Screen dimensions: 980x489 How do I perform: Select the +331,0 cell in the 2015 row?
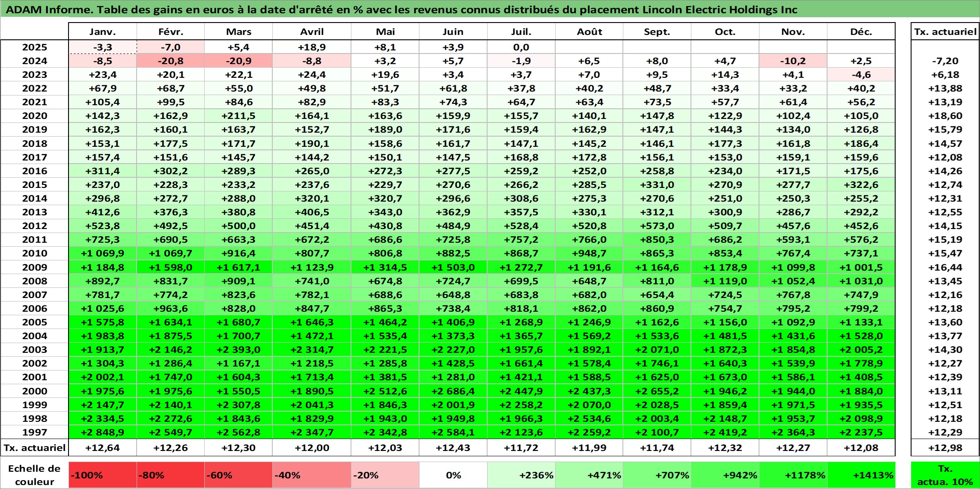(657, 185)
